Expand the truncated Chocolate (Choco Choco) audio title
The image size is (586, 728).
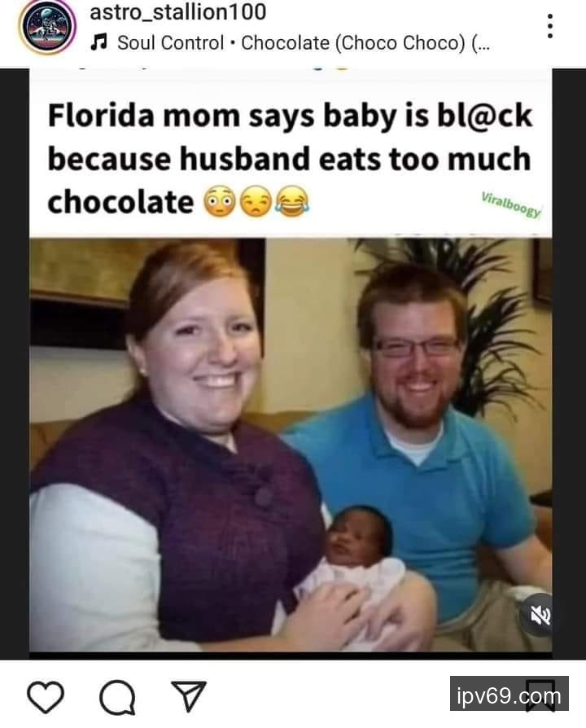pyautogui.click(x=365, y=43)
